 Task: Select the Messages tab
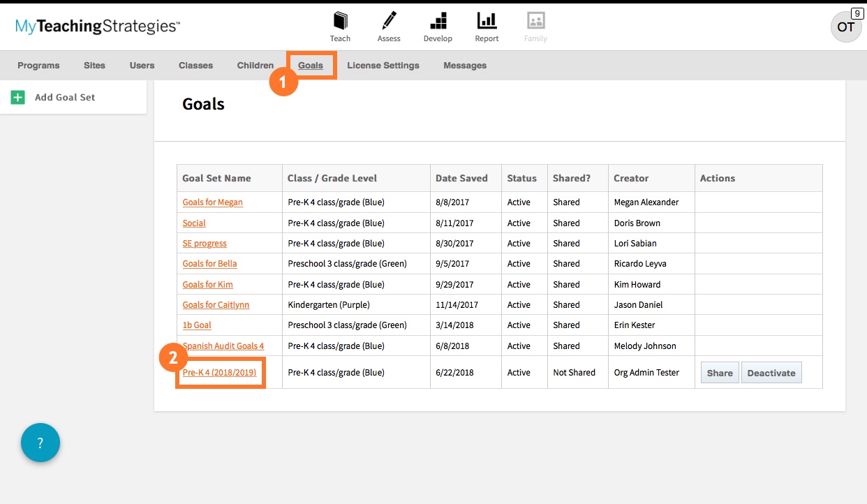(x=465, y=65)
